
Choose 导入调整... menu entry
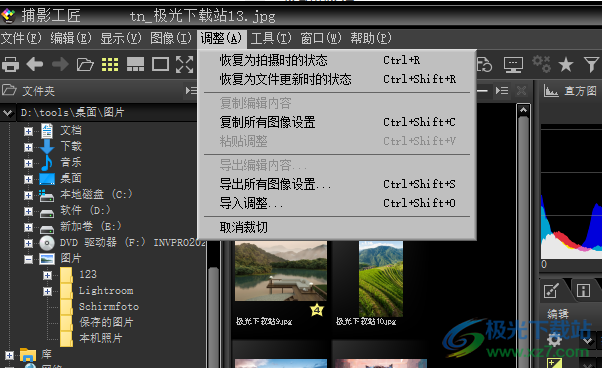(337, 203)
